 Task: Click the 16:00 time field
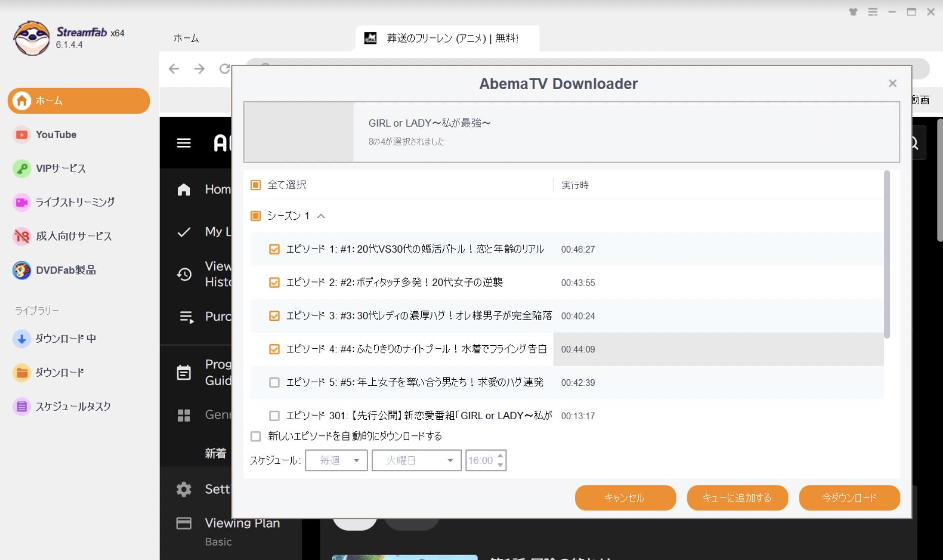[x=480, y=461]
